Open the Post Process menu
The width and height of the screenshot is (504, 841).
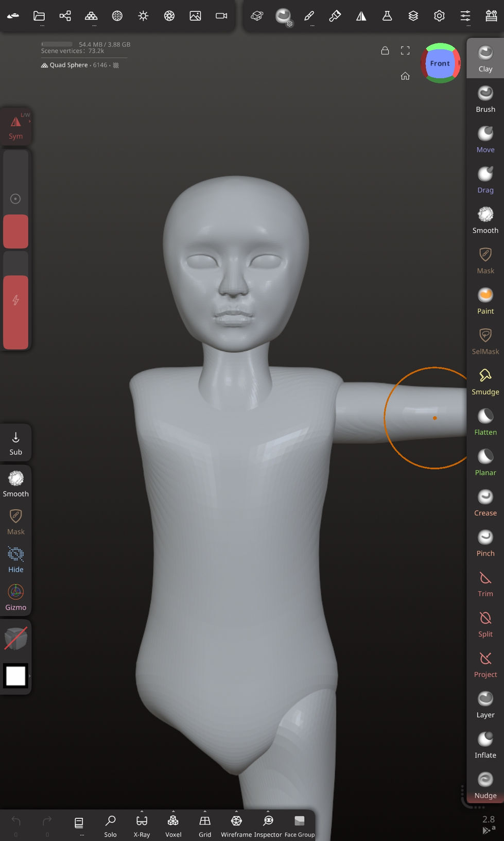169,16
